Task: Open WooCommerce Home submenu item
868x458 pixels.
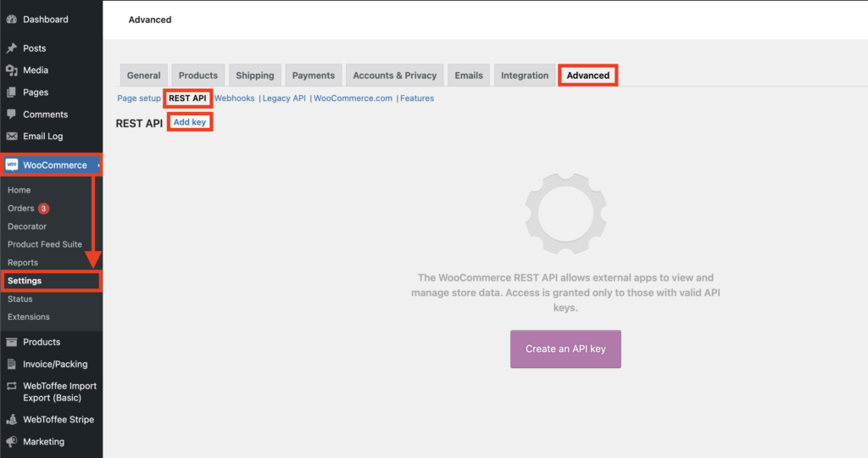Action: (x=19, y=190)
